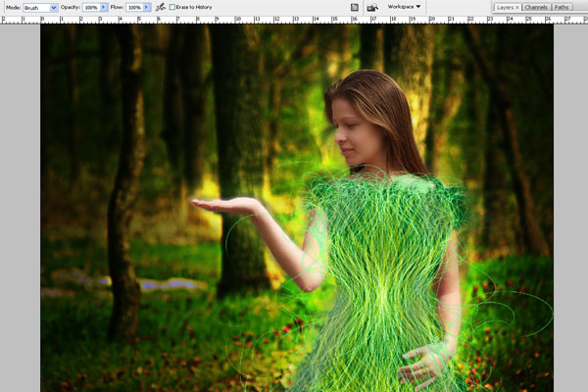Launch Bridge using the Go to Bridge icon
588x392 pixels.
(372, 7)
